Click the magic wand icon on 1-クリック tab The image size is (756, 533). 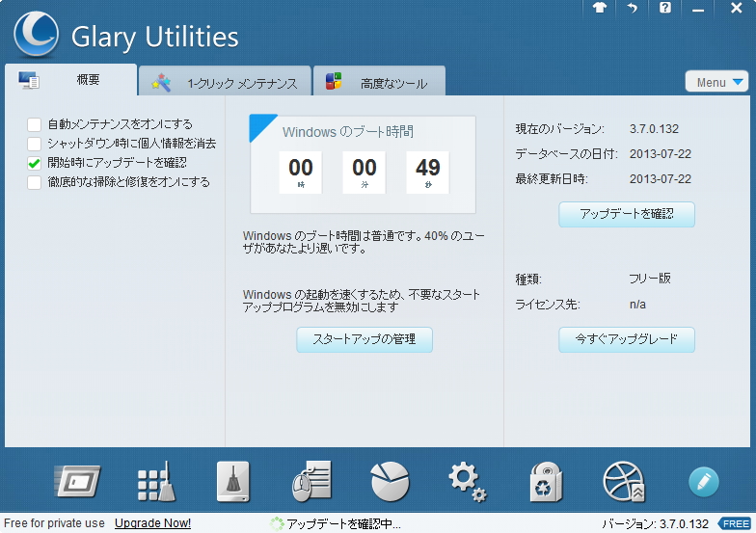[162, 83]
